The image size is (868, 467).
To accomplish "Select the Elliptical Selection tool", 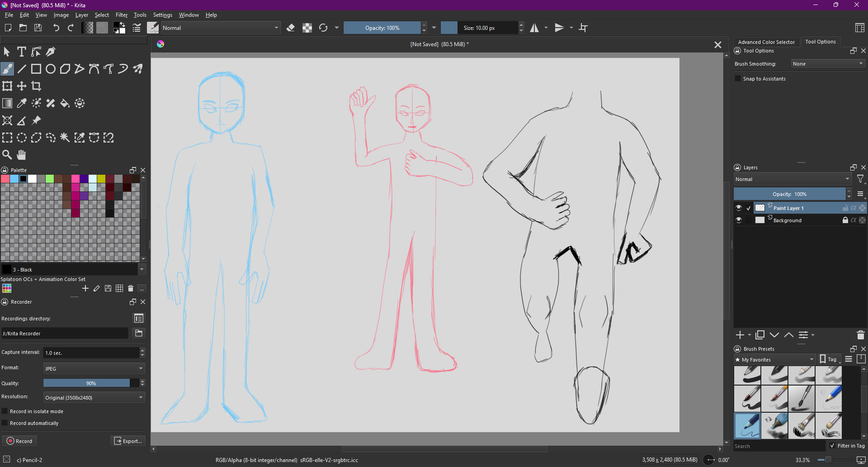I will point(22,138).
